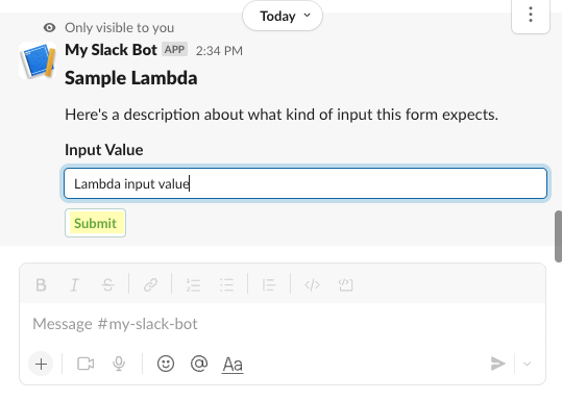Record a video clip

tap(86, 364)
